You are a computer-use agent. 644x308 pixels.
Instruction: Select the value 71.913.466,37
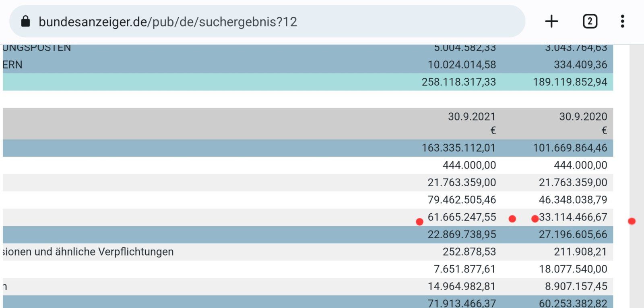point(462,303)
